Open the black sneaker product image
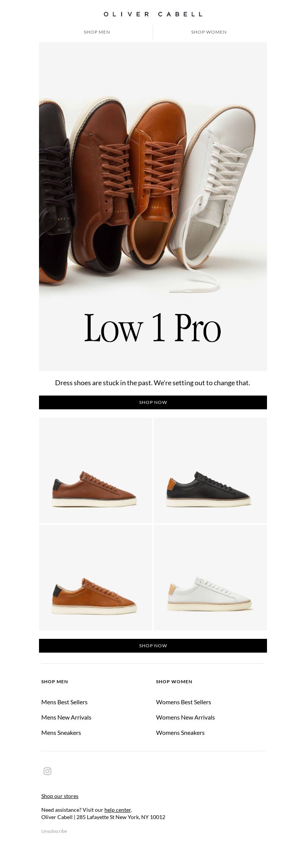Viewport: 306px width, 868px height. point(210,471)
